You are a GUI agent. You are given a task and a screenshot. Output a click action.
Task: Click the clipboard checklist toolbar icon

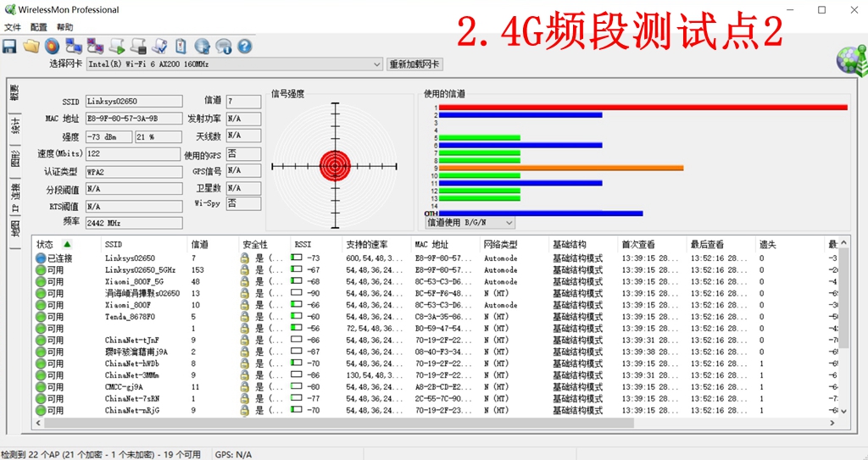pos(181,47)
